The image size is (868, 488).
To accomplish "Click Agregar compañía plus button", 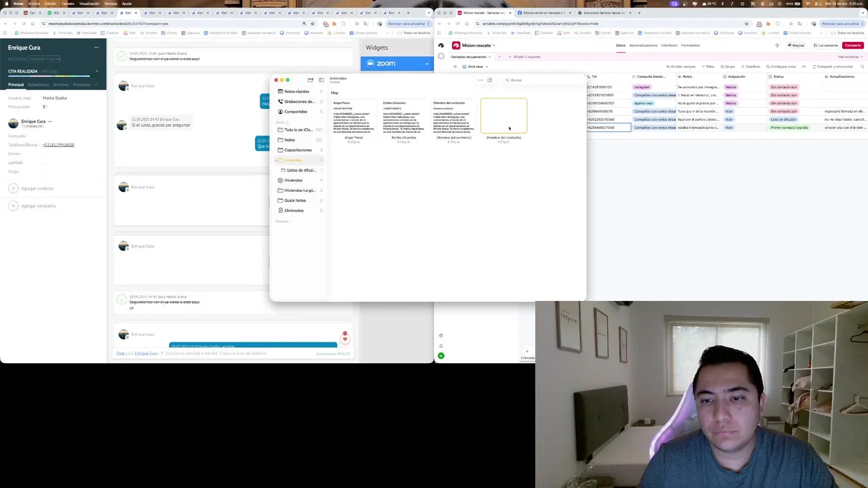I will (12, 206).
